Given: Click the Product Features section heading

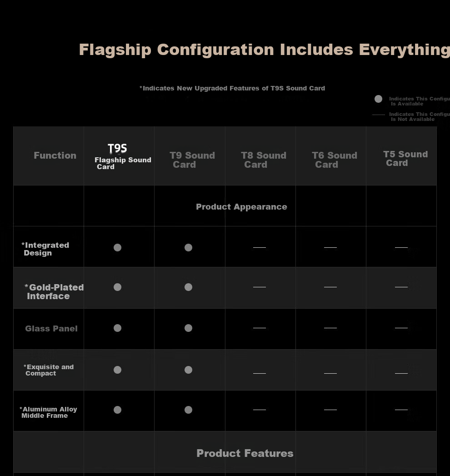Looking at the screenshot, I should click(245, 453).
